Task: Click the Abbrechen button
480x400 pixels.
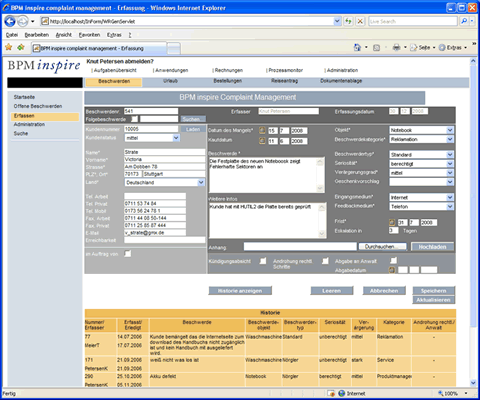Action: coord(384,291)
